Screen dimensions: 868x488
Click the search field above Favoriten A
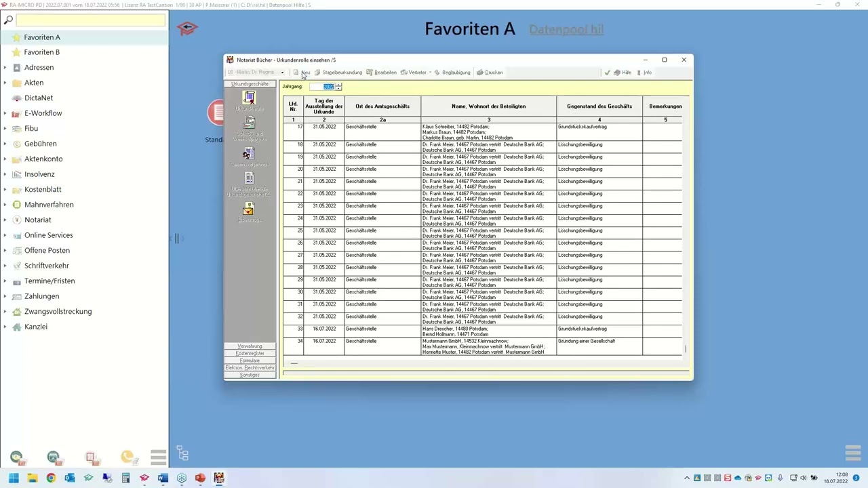[90, 20]
